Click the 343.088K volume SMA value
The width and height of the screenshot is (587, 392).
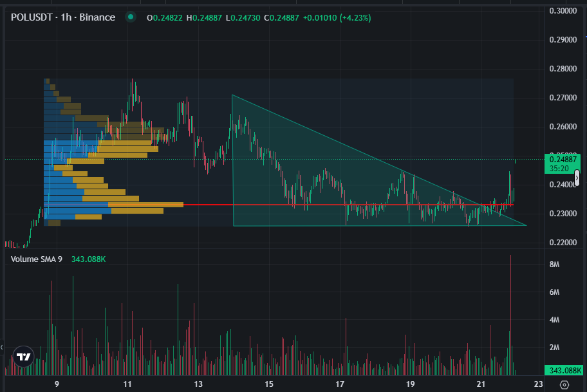tap(88, 259)
